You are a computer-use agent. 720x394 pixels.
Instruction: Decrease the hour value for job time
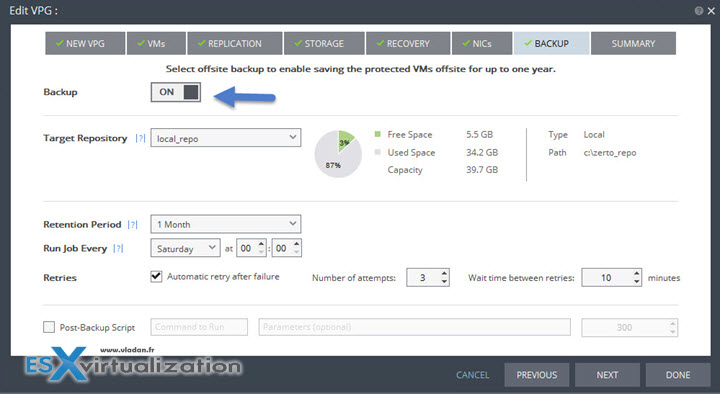(261, 252)
